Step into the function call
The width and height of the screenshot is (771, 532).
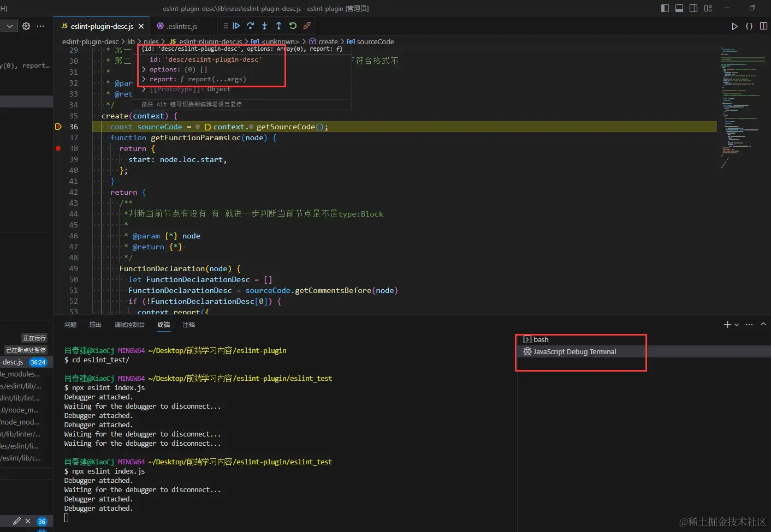[264, 26]
